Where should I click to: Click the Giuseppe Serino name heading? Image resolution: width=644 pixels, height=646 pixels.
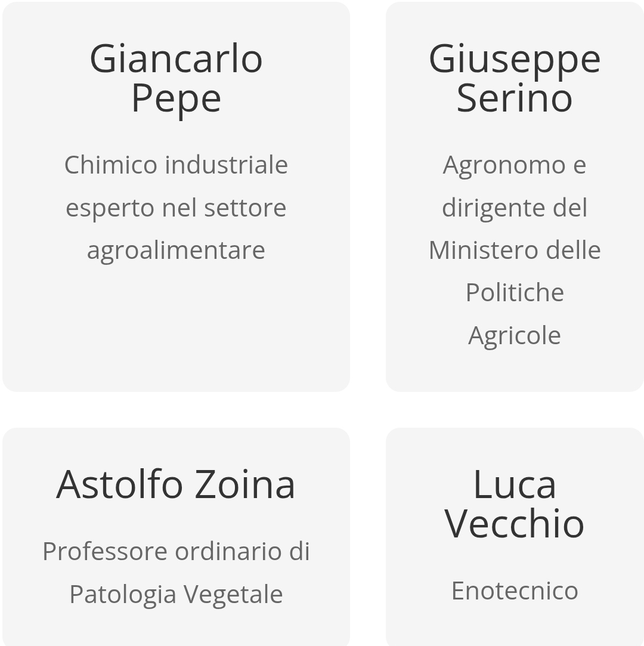pos(515,78)
